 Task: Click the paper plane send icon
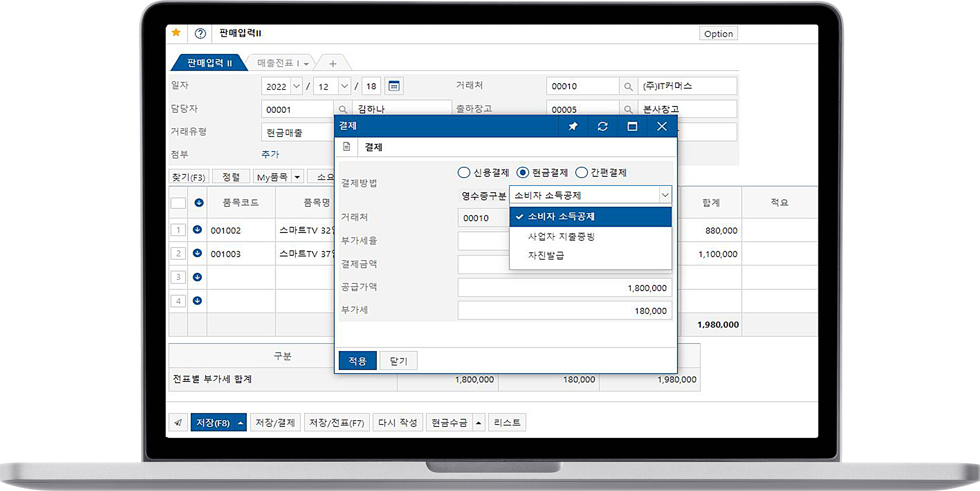click(x=178, y=422)
